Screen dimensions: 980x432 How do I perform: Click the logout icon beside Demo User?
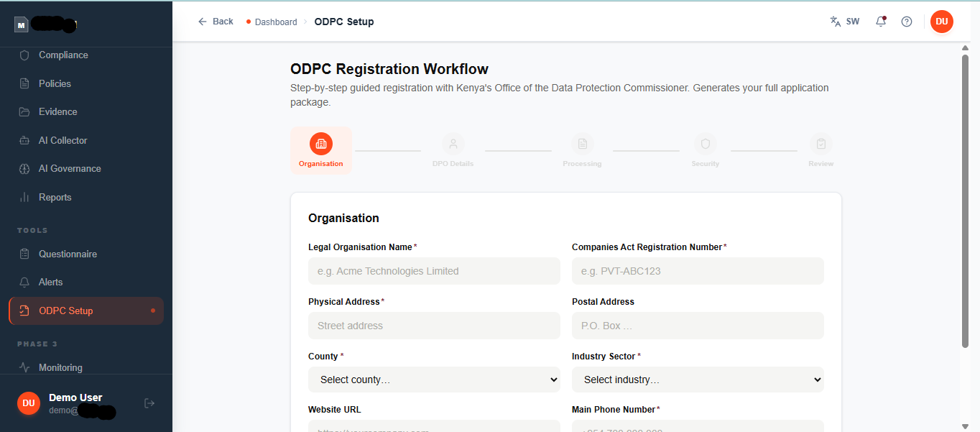pyautogui.click(x=149, y=403)
